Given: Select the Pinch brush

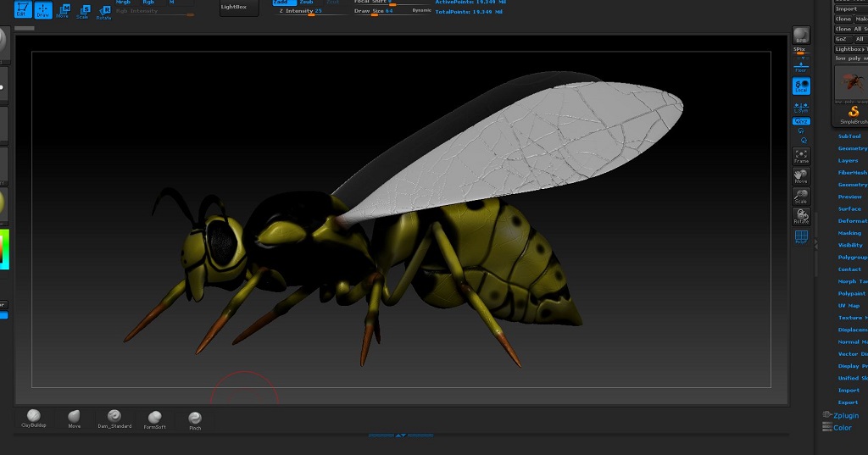Looking at the screenshot, I should (x=195, y=420).
